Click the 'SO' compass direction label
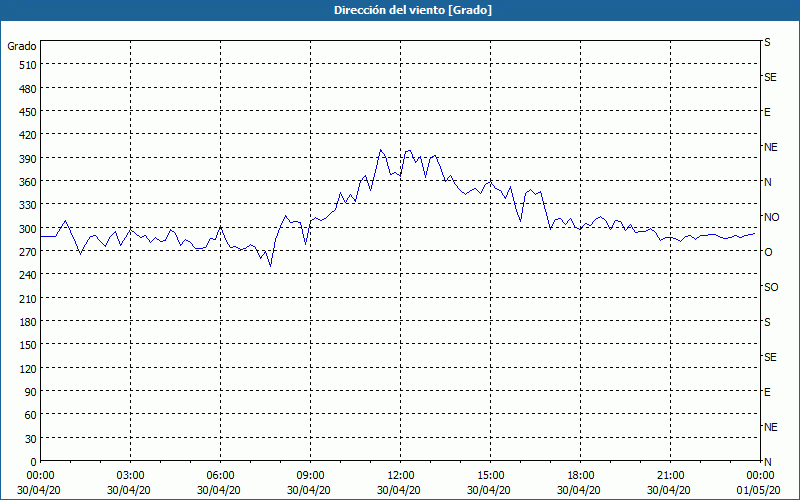 pos(771,287)
